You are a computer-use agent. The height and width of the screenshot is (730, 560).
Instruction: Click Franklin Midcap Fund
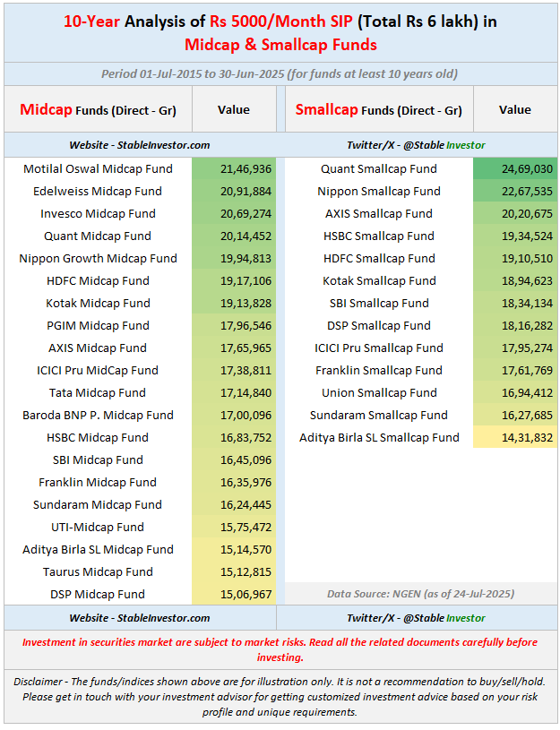click(98, 482)
